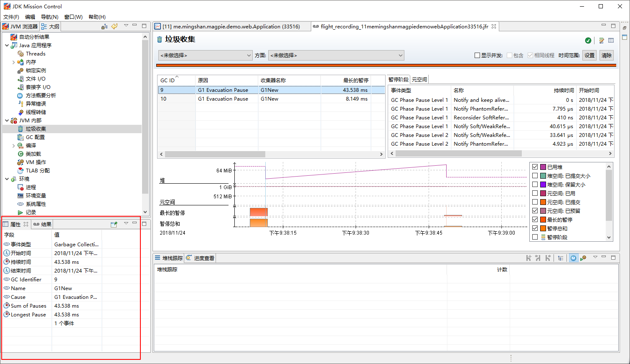Viewport: 630px width, 364px height.
Task: Click the lock tree icon in outline toolbar
Action: (104, 26)
